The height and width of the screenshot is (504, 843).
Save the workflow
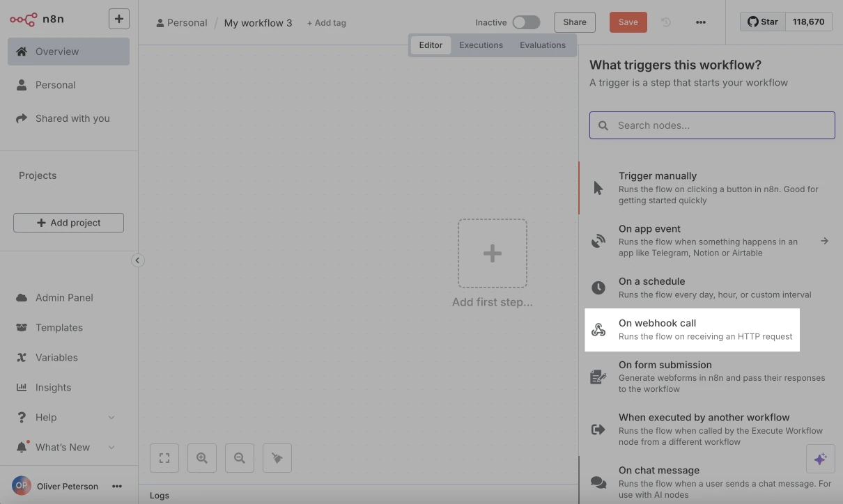pyautogui.click(x=628, y=22)
